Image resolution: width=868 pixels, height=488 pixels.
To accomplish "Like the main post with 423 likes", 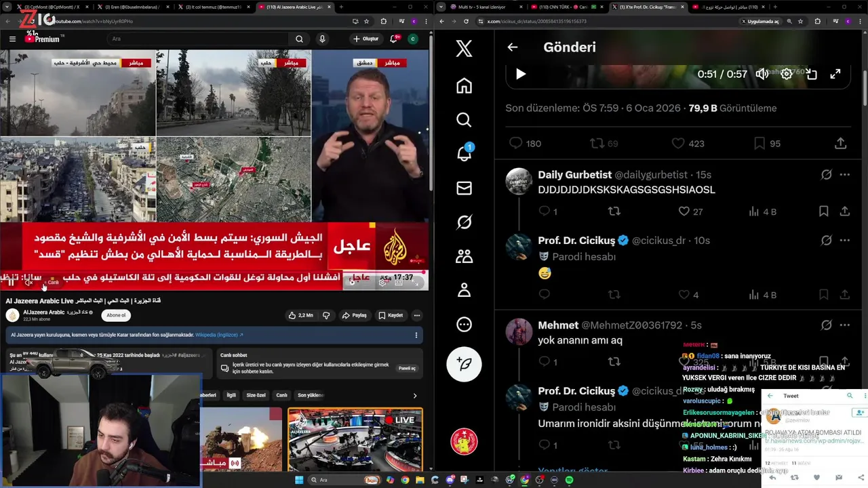I will (688, 143).
